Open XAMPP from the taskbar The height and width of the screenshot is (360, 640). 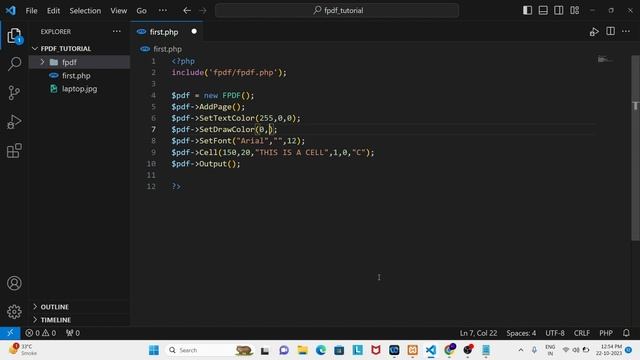tap(412, 350)
